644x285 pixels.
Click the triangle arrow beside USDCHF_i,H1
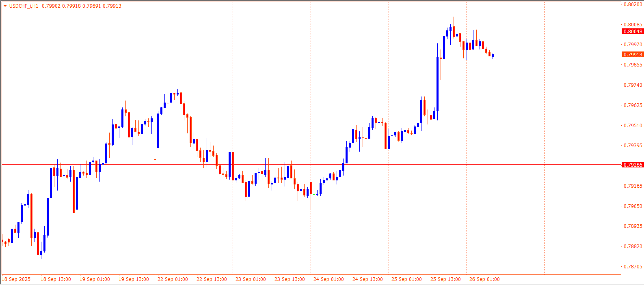point(5,6)
